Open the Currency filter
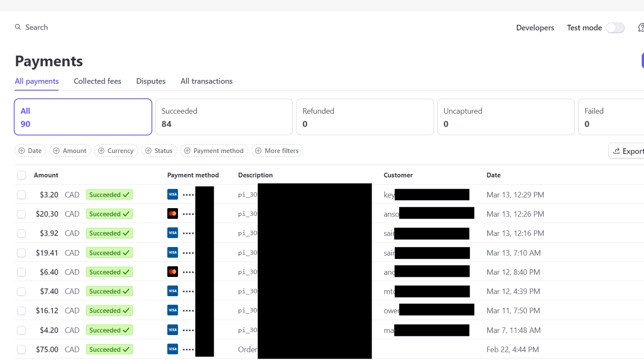 pyautogui.click(x=116, y=150)
